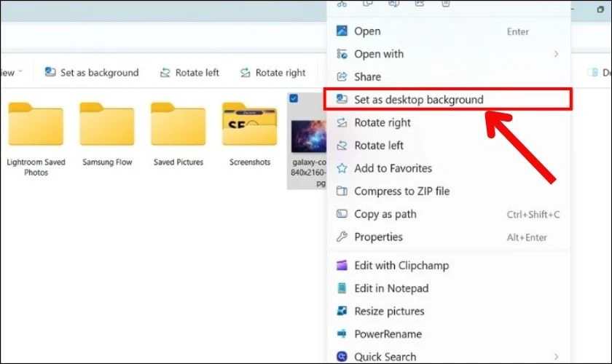
Task: Click the Properties wrench icon
Action: pyautogui.click(x=341, y=237)
